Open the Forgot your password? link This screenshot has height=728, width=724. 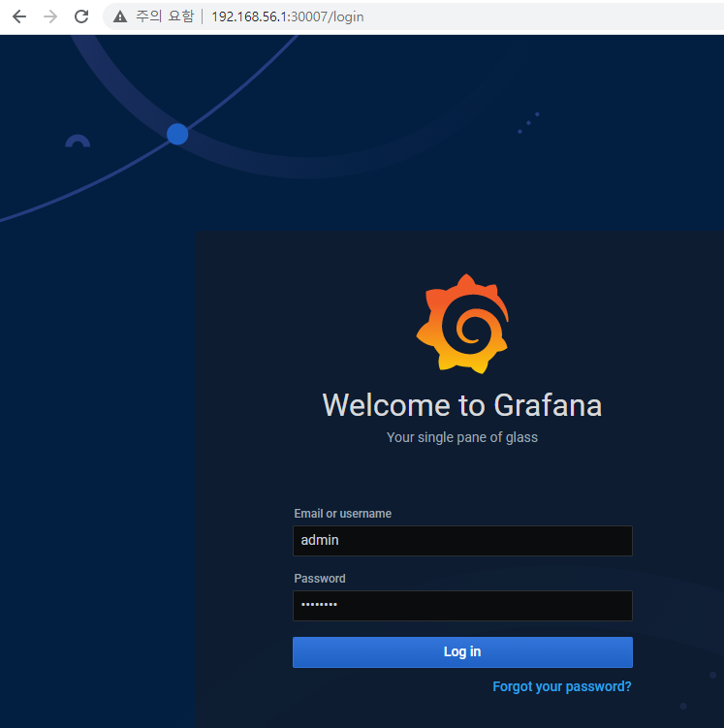point(561,686)
